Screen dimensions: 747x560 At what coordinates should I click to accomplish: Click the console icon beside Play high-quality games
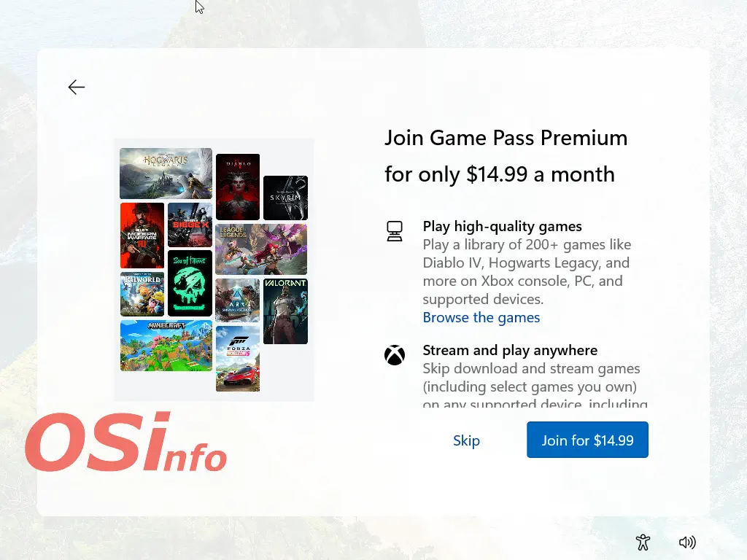tap(395, 231)
